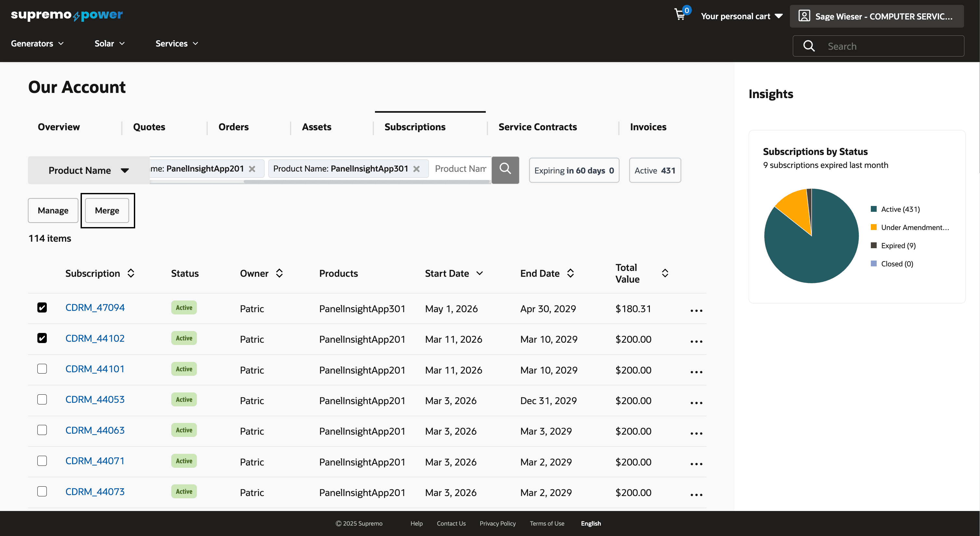This screenshot has height=536, width=980.
Task: Click the user profile icon beside Sage Wieser
Action: click(x=804, y=16)
